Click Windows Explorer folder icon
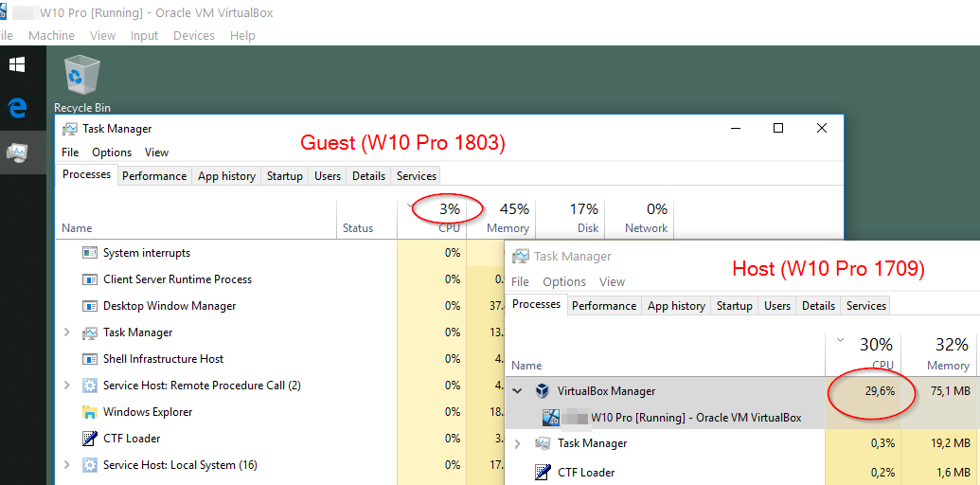Viewport: 980px width, 485px height. pos(90,412)
